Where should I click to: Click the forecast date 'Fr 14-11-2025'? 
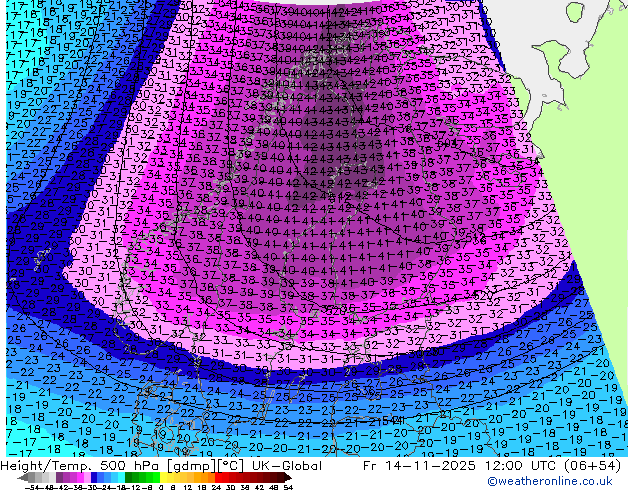pos(419,466)
